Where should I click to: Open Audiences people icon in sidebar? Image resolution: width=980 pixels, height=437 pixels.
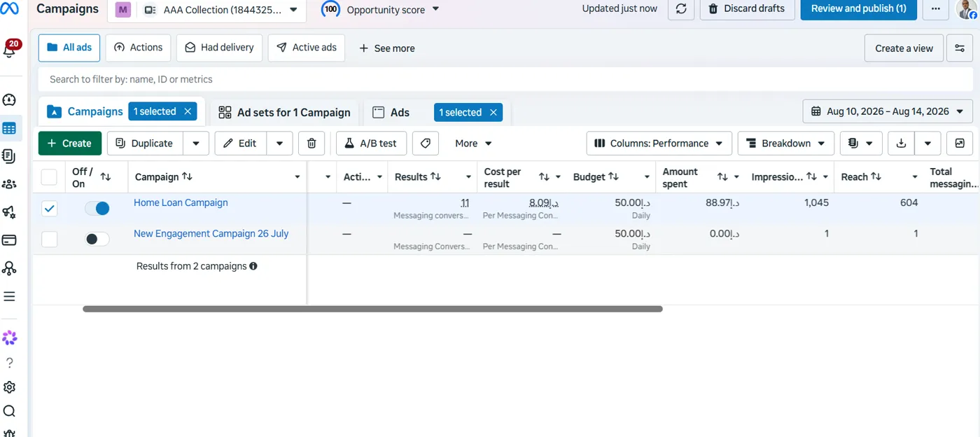tap(9, 184)
